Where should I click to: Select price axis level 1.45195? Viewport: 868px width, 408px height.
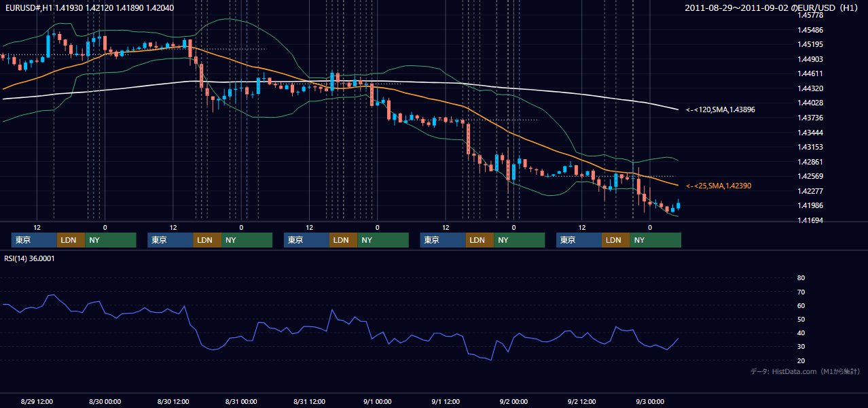click(810, 45)
